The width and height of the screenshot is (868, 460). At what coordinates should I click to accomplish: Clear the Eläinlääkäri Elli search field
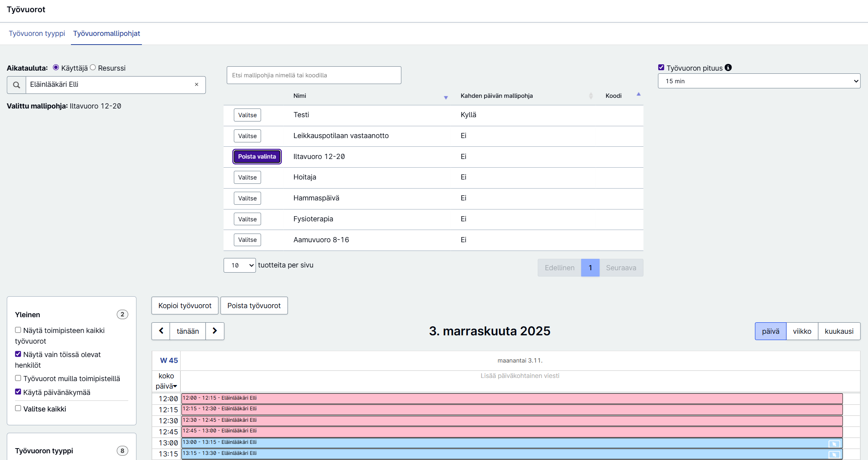tap(196, 84)
